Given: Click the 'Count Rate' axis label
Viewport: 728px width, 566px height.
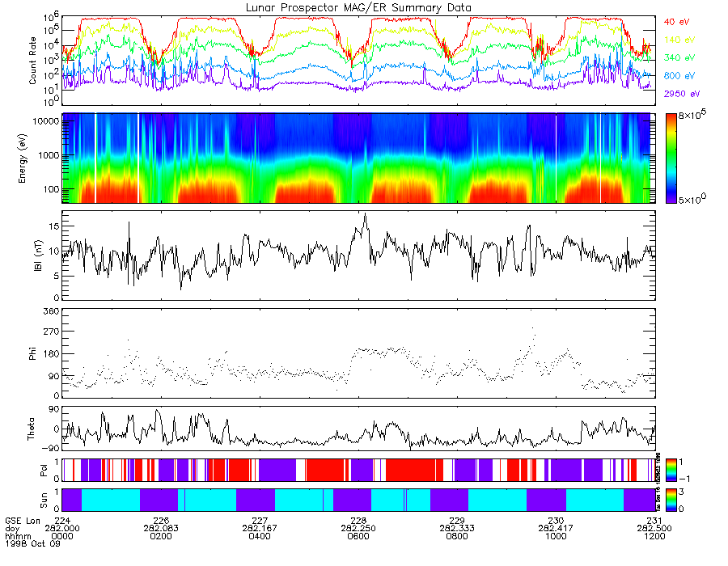Looking at the screenshot, I should (32, 61).
